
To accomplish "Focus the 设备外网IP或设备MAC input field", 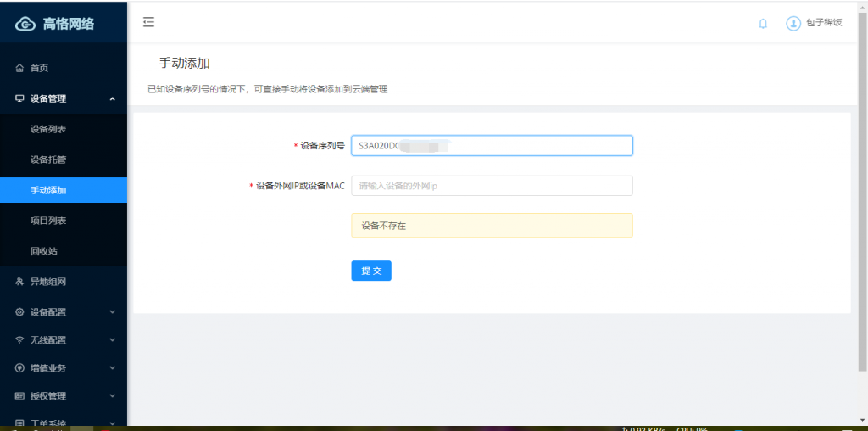I will (x=492, y=185).
